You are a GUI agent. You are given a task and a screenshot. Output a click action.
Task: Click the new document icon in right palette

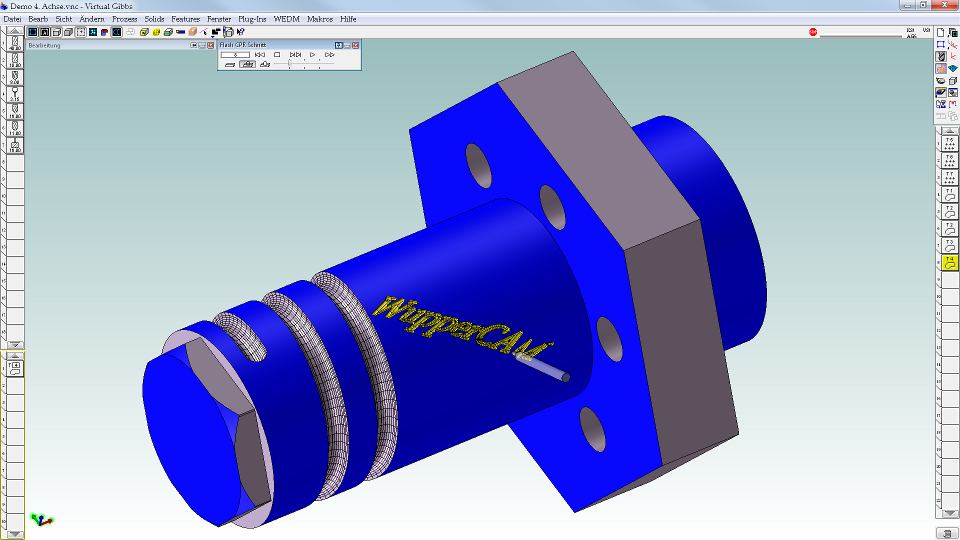[941, 32]
